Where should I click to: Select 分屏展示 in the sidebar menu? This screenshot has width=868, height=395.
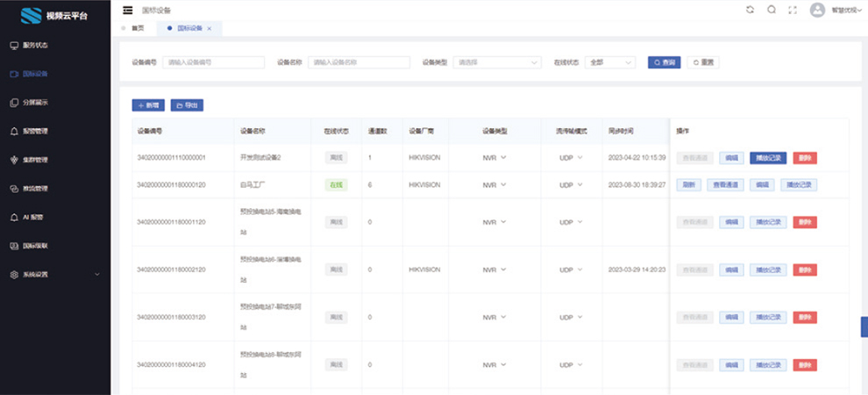tap(35, 103)
